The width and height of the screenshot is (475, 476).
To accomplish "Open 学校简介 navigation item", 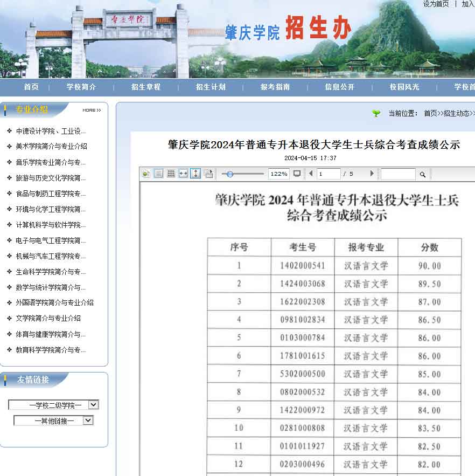I will tap(81, 87).
